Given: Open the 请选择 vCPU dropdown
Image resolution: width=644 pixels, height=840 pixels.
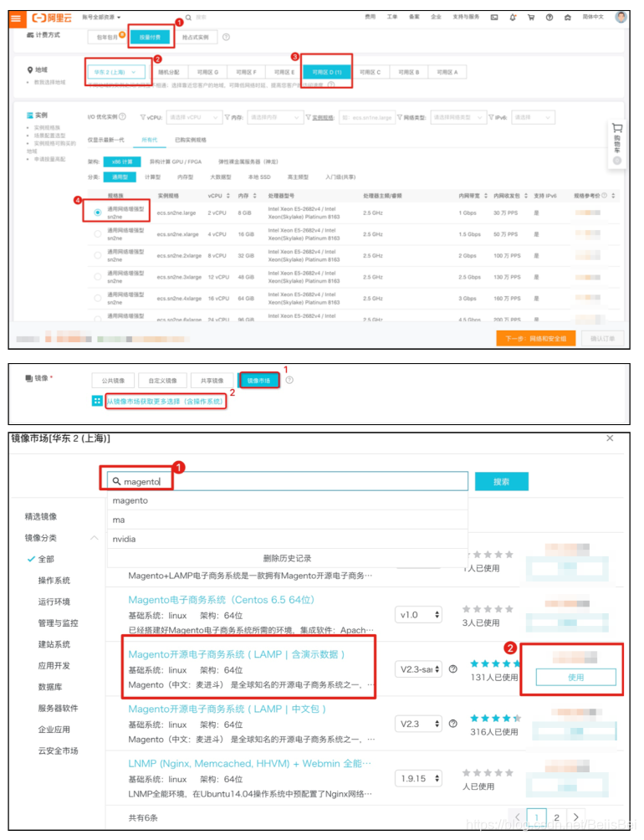Looking at the screenshot, I should (x=194, y=117).
